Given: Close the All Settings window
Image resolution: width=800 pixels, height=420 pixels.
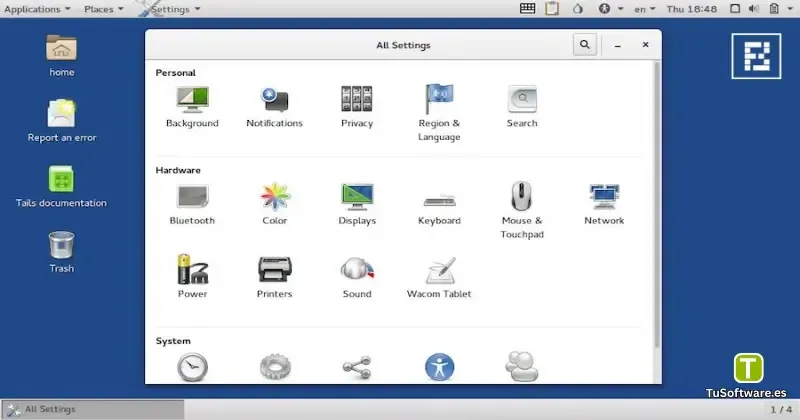Looking at the screenshot, I should click(x=645, y=45).
